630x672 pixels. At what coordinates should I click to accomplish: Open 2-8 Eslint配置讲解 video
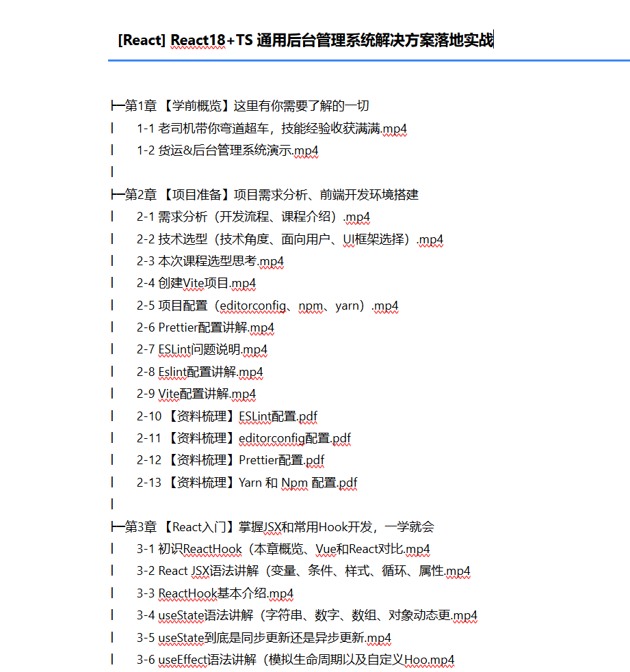click(x=203, y=371)
